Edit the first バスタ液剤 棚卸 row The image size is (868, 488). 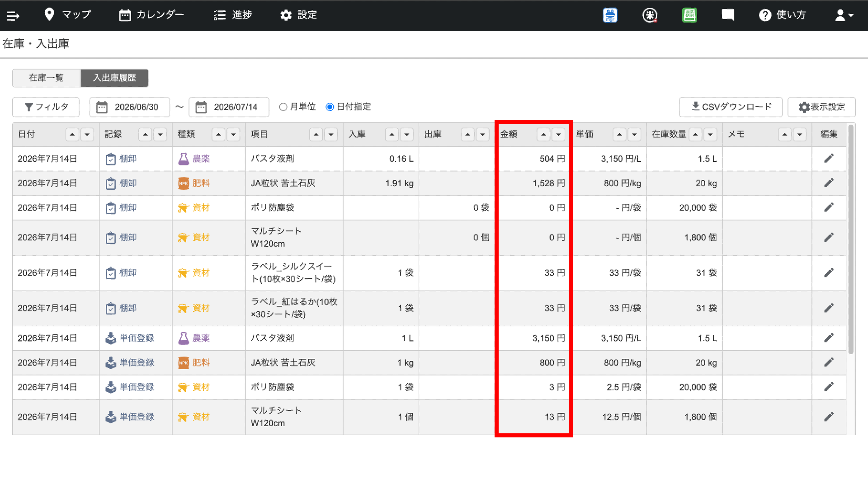click(x=829, y=159)
